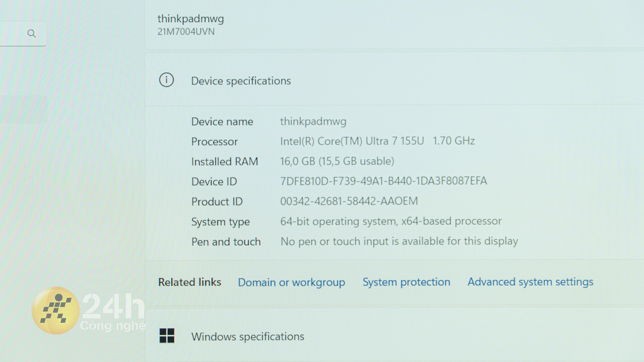Image resolution: width=644 pixels, height=362 pixels.
Task: Open Advanced system settings link
Action: tap(530, 282)
